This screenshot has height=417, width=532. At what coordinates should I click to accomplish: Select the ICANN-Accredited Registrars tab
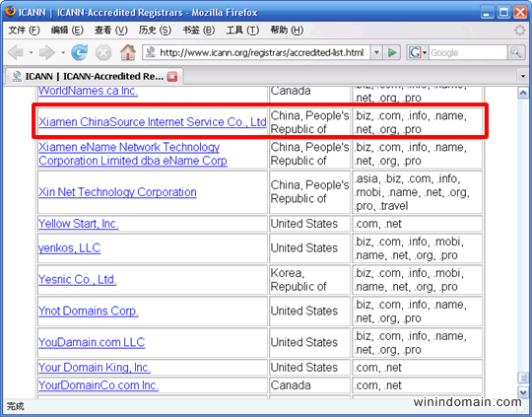[x=94, y=77]
